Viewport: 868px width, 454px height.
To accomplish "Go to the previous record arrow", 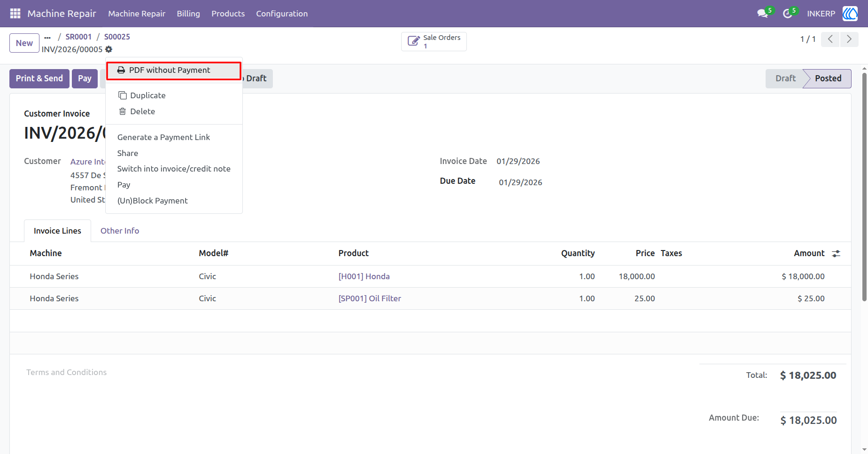I will click(x=830, y=39).
